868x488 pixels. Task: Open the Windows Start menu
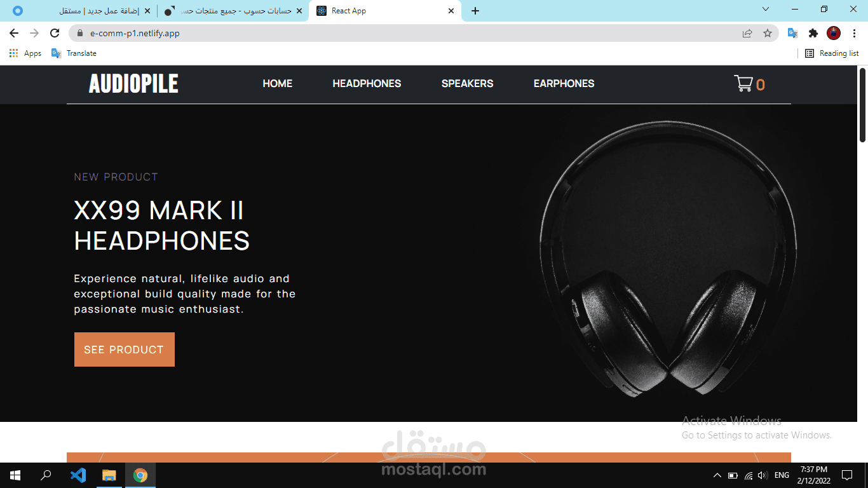[x=15, y=475]
